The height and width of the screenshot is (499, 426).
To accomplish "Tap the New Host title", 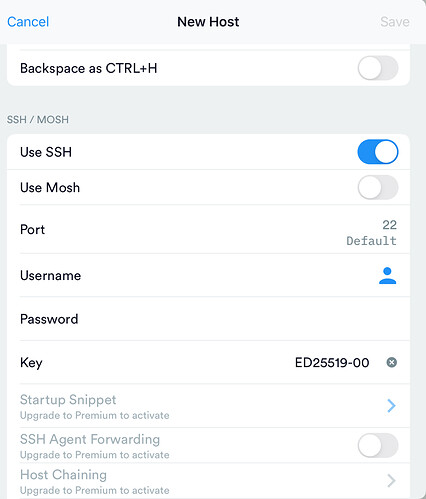I will [x=208, y=22].
